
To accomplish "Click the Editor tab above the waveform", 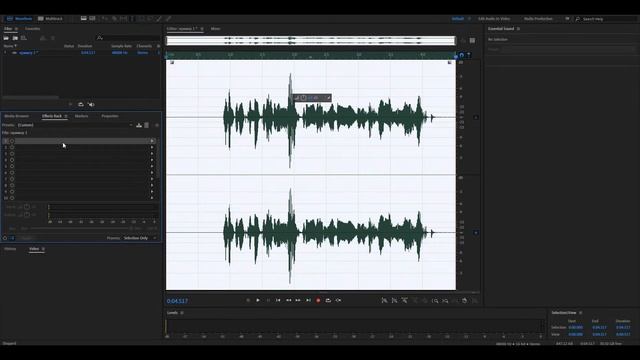I will (182, 29).
